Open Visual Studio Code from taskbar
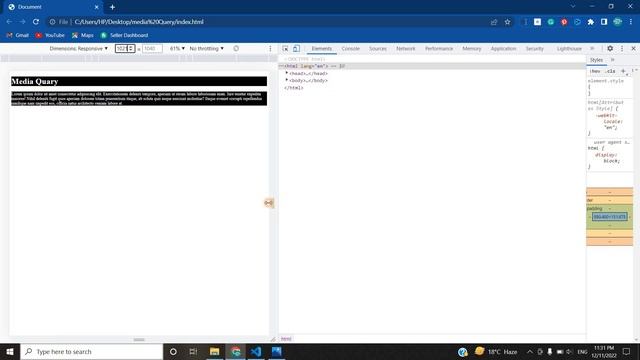 [256, 351]
